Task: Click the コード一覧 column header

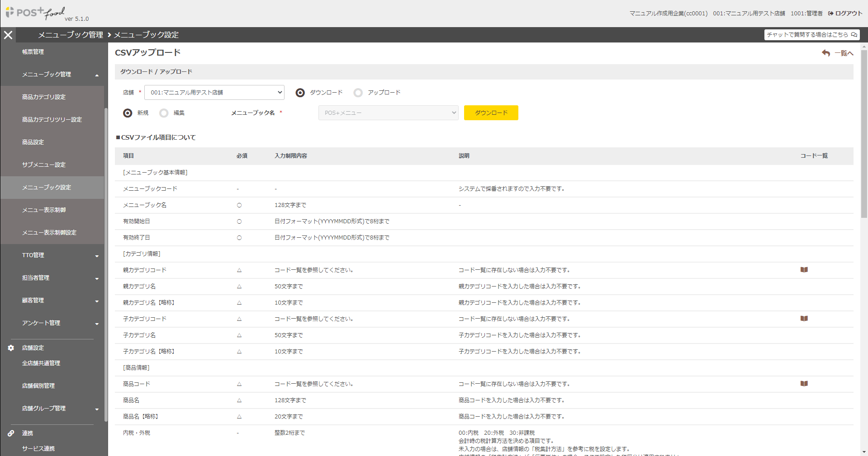Action: coord(814,156)
